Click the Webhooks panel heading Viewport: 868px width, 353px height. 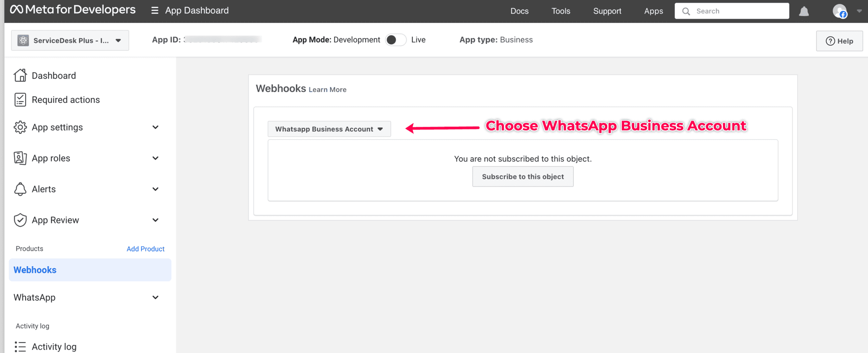point(281,89)
